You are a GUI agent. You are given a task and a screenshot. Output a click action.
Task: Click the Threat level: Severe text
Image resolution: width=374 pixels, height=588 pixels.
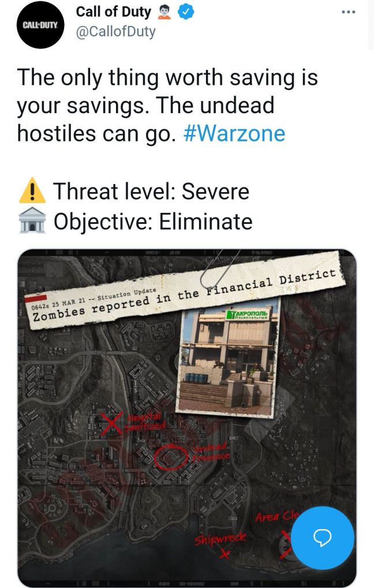(x=151, y=191)
